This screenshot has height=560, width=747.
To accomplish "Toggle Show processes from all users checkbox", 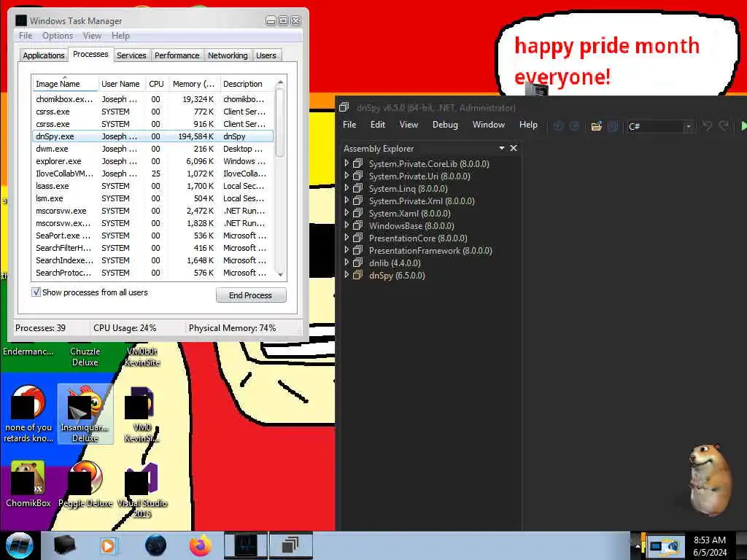I will tap(36, 292).
